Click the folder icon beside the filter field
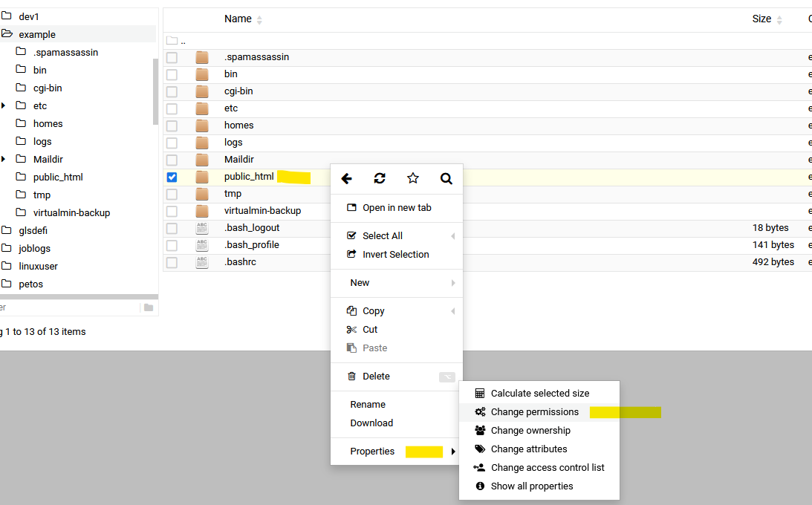Screen dimensions: 812x505 click(149, 307)
